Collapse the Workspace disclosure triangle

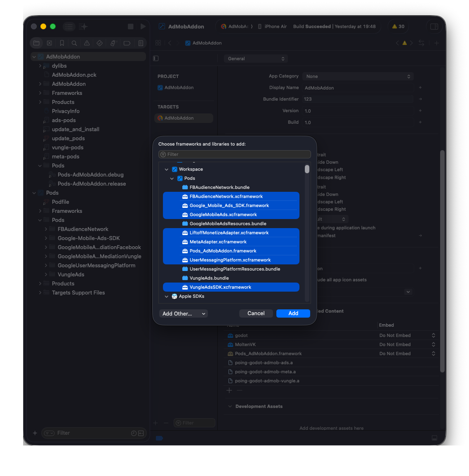pos(167,169)
